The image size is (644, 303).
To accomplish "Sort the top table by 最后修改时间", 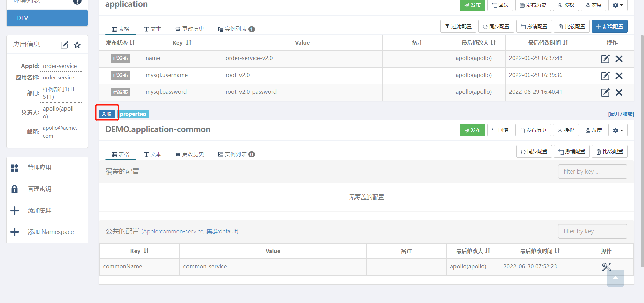I will tap(565, 43).
